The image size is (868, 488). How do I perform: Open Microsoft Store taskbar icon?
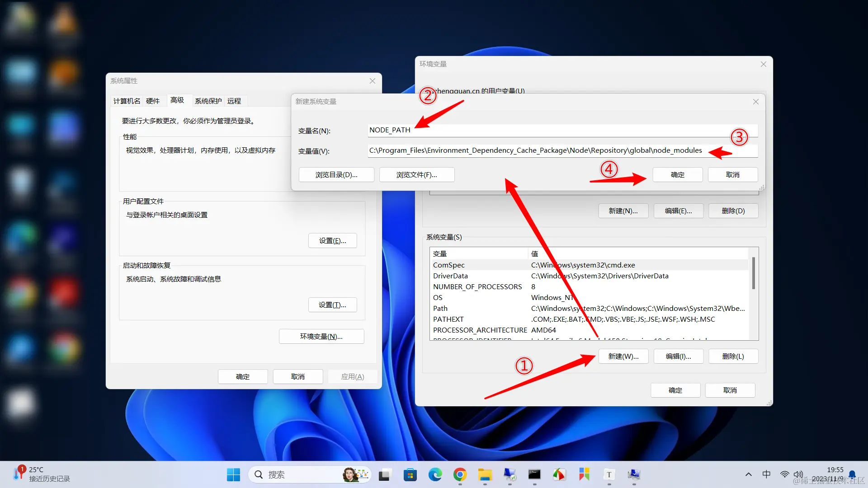coord(410,474)
